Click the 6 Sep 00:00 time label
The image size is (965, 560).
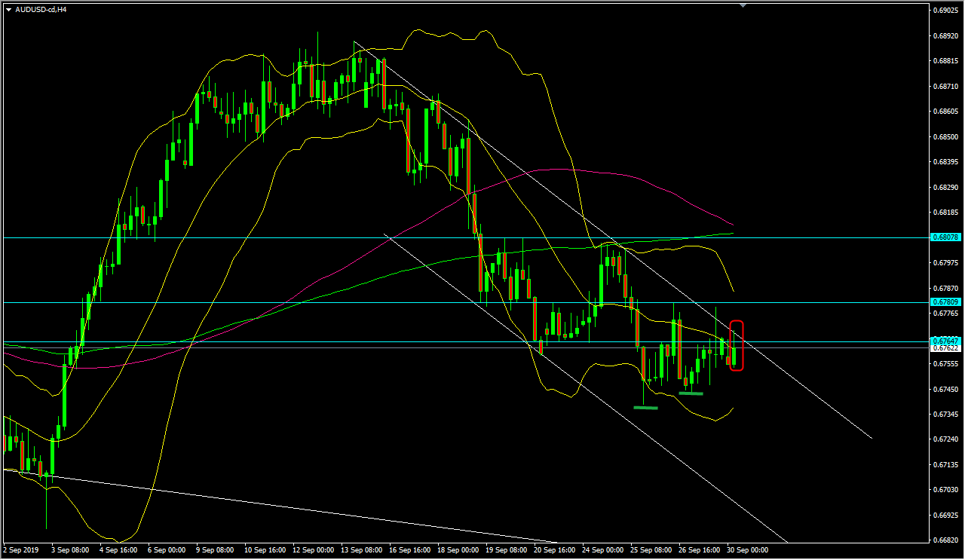coord(167,551)
